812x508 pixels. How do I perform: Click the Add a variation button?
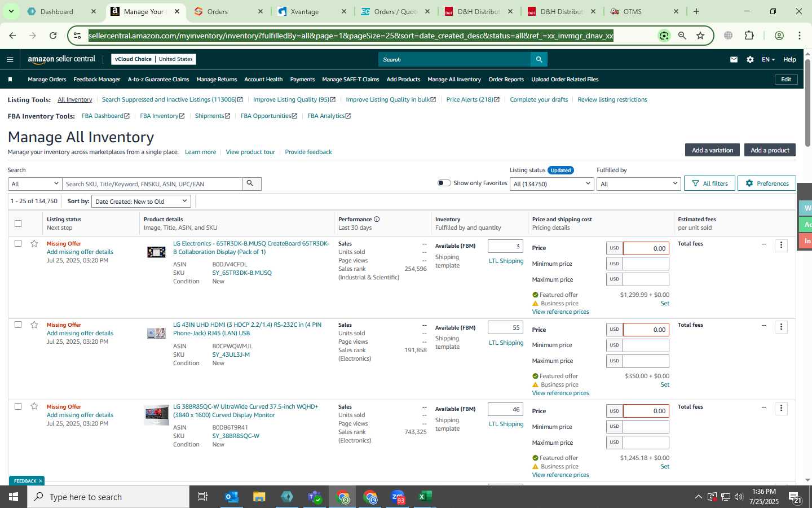click(x=713, y=150)
